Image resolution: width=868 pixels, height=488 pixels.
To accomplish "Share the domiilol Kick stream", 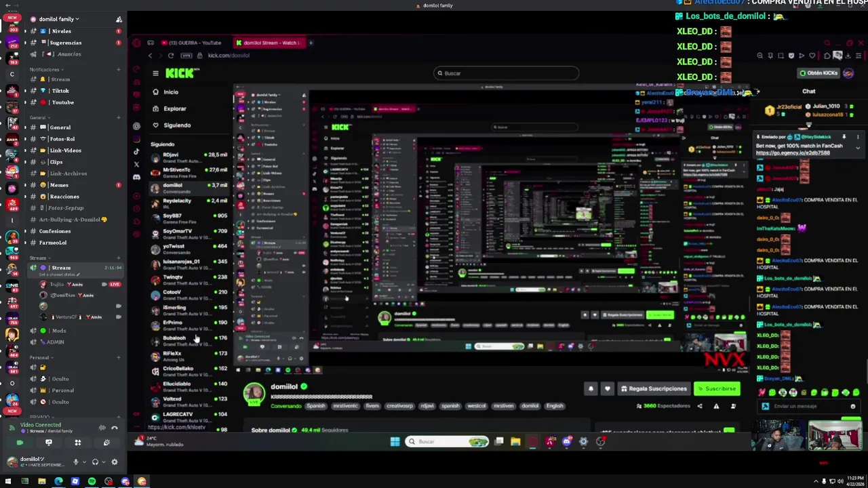I will [700, 406].
